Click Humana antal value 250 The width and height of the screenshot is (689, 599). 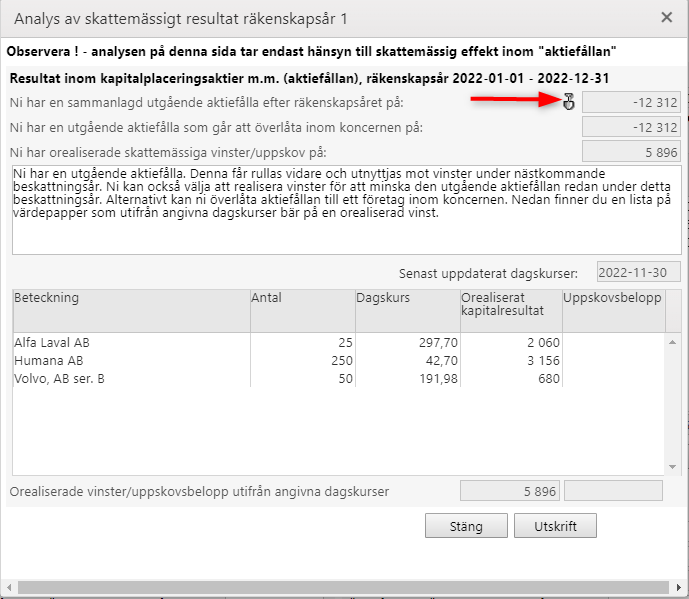pos(342,360)
